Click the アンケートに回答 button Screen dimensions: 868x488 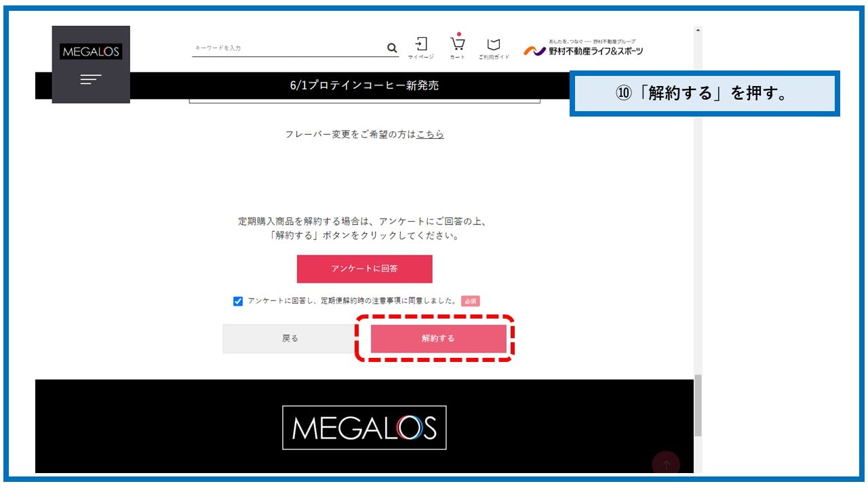(364, 268)
